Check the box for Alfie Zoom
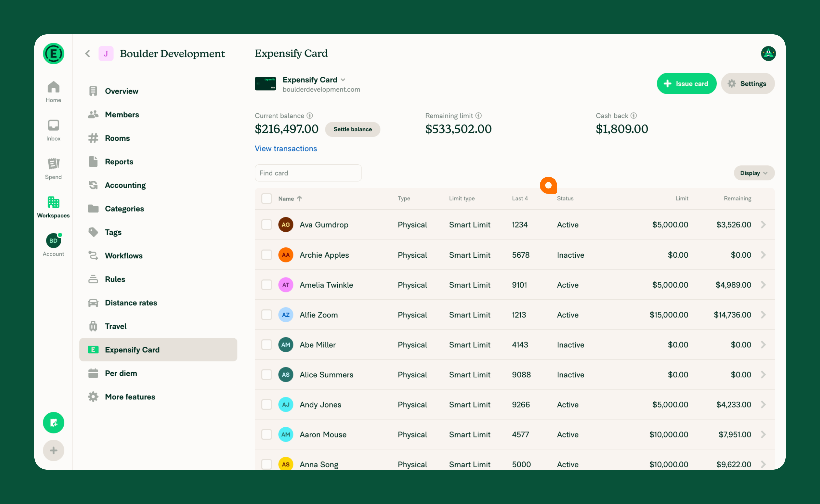820x504 pixels. (266, 315)
